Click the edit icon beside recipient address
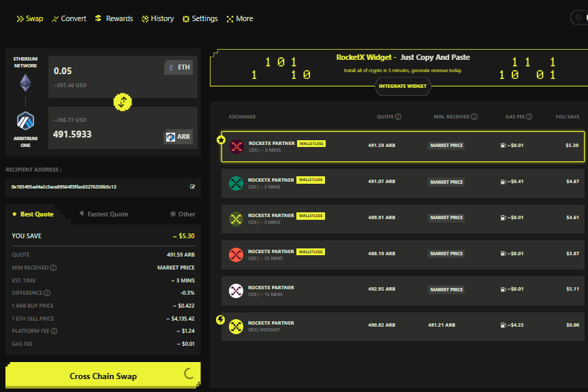The height and width of the screenshot is (392, 588). pyautogui.click(x=193, y=186)
